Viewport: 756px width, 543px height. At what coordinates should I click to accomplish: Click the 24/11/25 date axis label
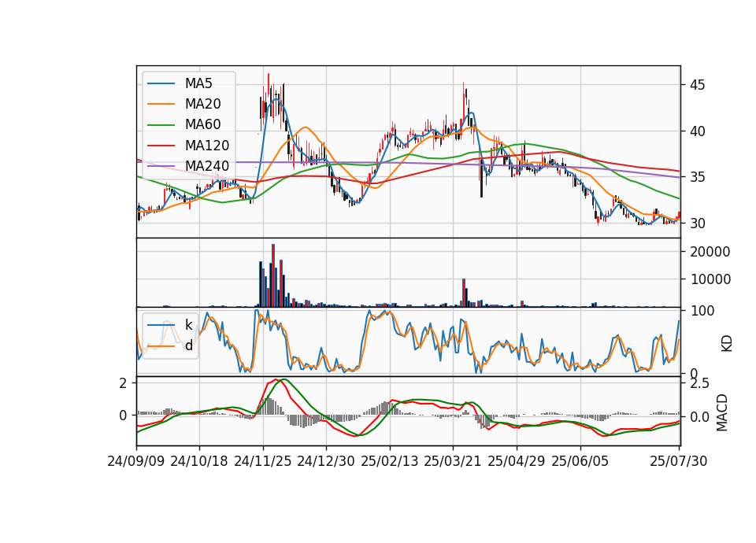[263, 461]
